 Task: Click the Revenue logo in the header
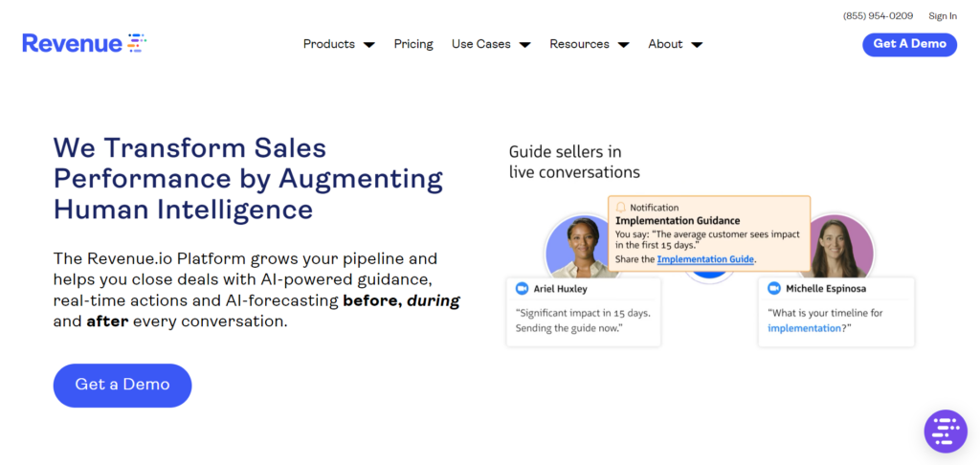(84, 43)
